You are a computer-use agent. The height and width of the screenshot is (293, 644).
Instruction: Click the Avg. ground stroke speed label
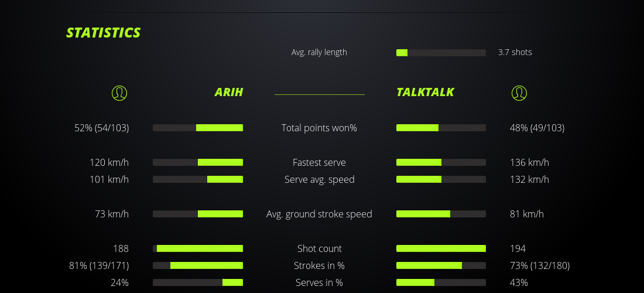click(x=319, y=214)
